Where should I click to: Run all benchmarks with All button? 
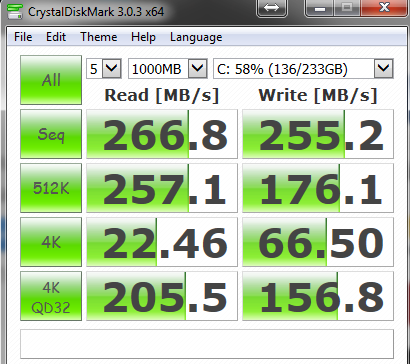click(51, 80)
